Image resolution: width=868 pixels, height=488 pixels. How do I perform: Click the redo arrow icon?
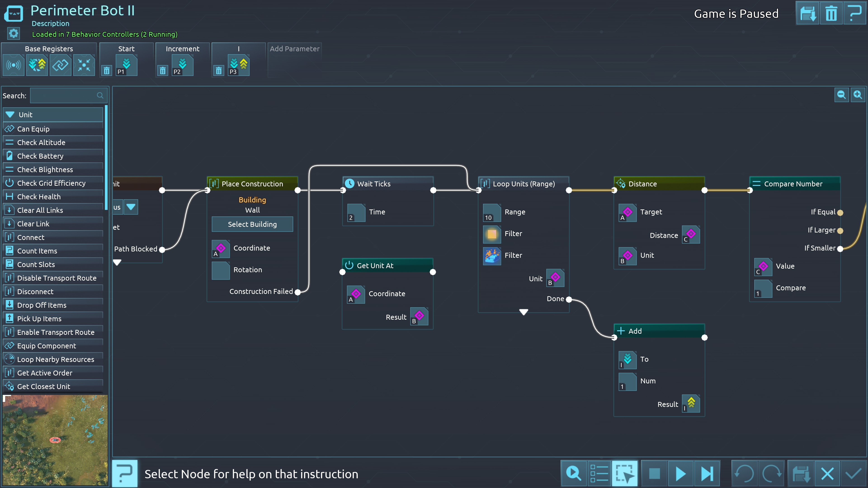pyautogui.click(x=772, y=474)
